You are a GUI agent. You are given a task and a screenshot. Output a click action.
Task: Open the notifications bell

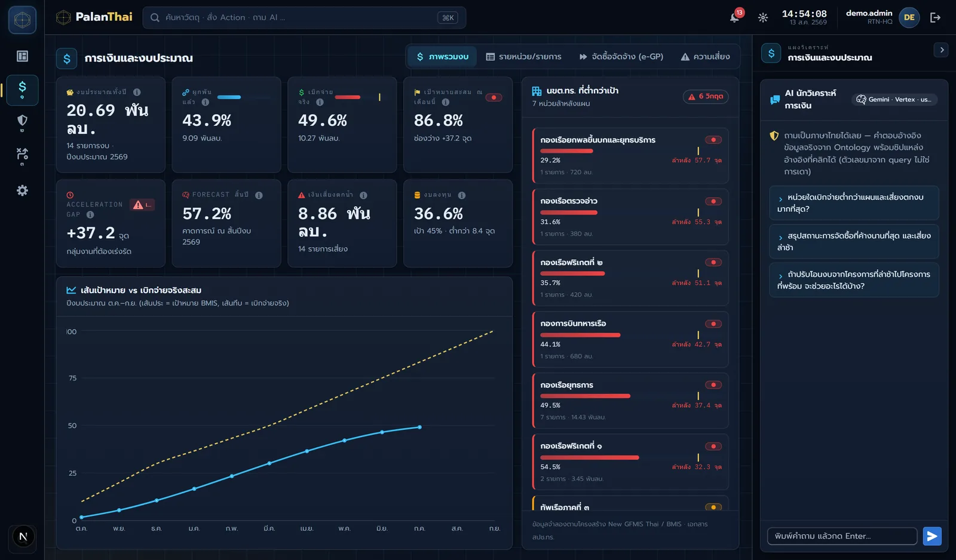point(734,17)
